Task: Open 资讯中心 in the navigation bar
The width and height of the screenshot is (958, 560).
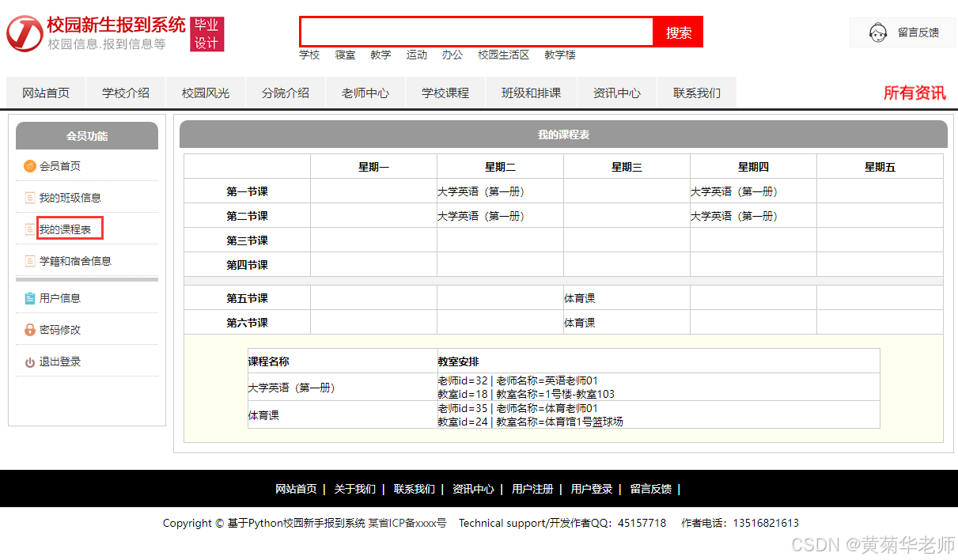Action: (617, 93)
